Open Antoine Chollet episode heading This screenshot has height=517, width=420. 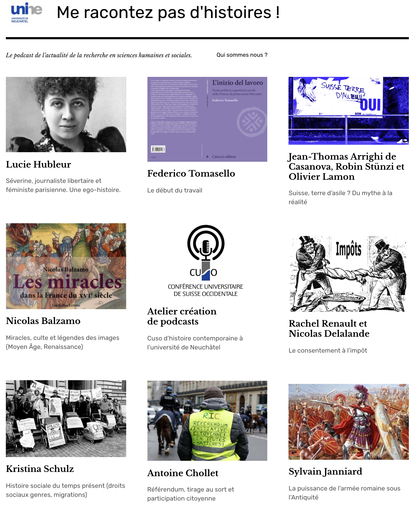click(183, 473)
